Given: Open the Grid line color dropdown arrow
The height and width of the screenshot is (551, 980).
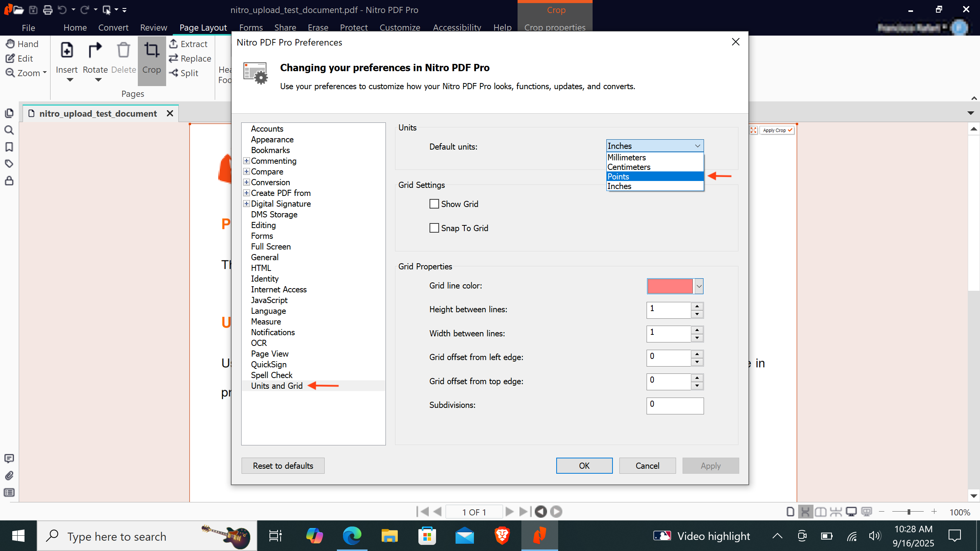Looking at the screenshot, I should [x=699, y=286].
